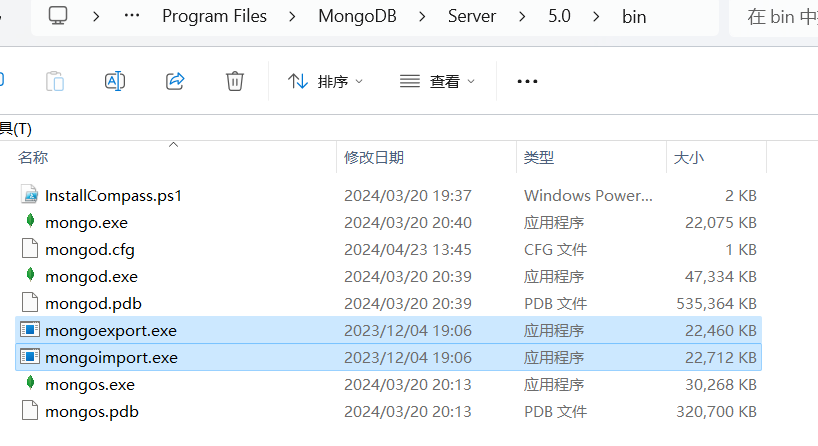Image resolution: width=818 pixels, height=446 pixels.
Task: Click the rename icon in toolbar
Action: click(115, 81)
